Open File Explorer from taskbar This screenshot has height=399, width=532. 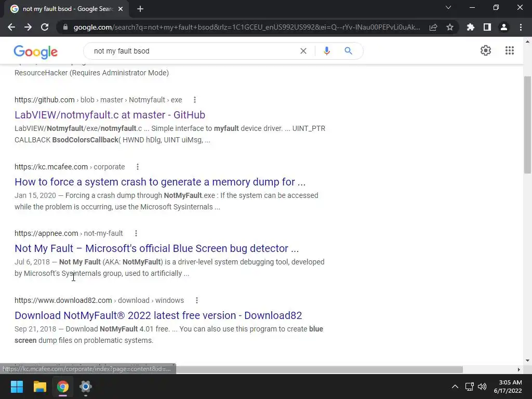[39, 387]
